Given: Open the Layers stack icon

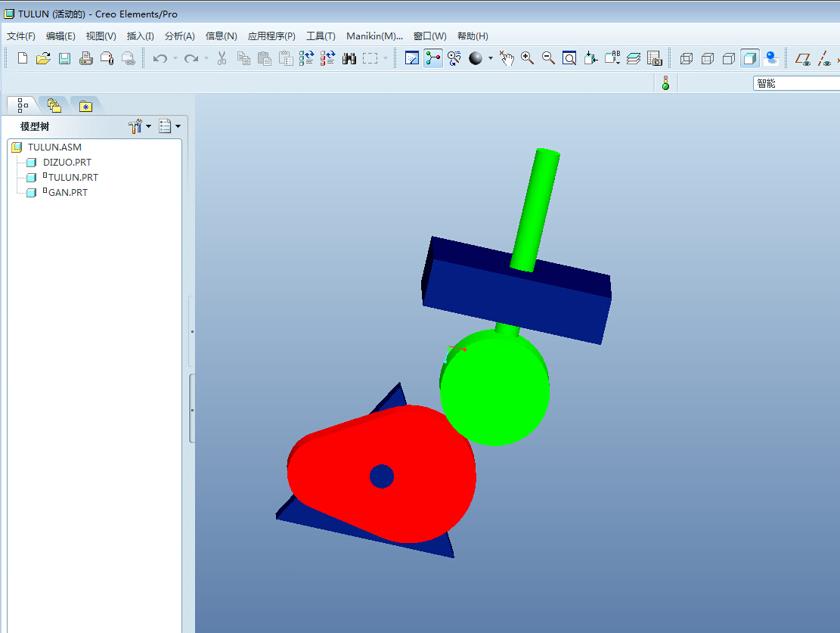Looking at the screenshot, I should (x=634, y=58).
